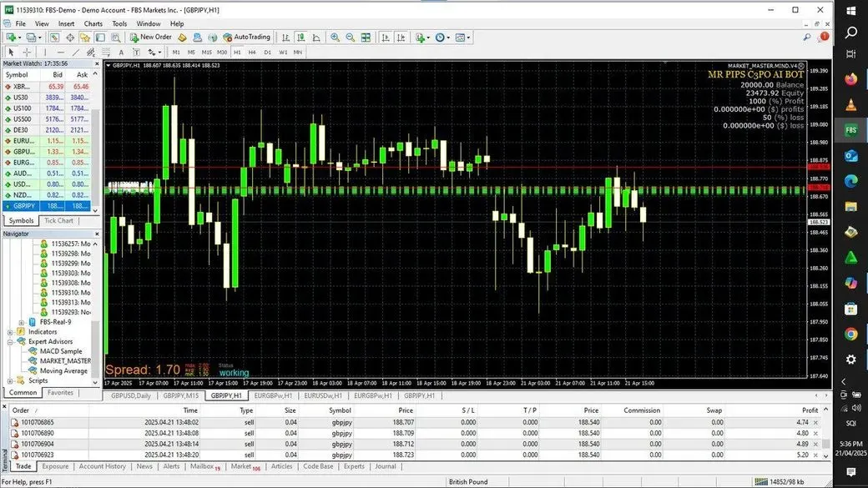Open Firefox from the Windows taskbar
The width and height of the screenshot is (868, 488).
[850, 79]
